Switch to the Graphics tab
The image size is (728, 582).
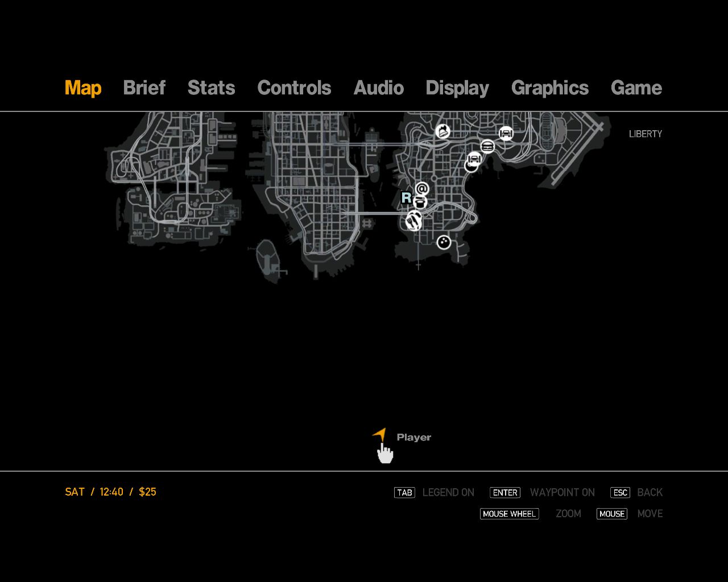coord(550,88)
